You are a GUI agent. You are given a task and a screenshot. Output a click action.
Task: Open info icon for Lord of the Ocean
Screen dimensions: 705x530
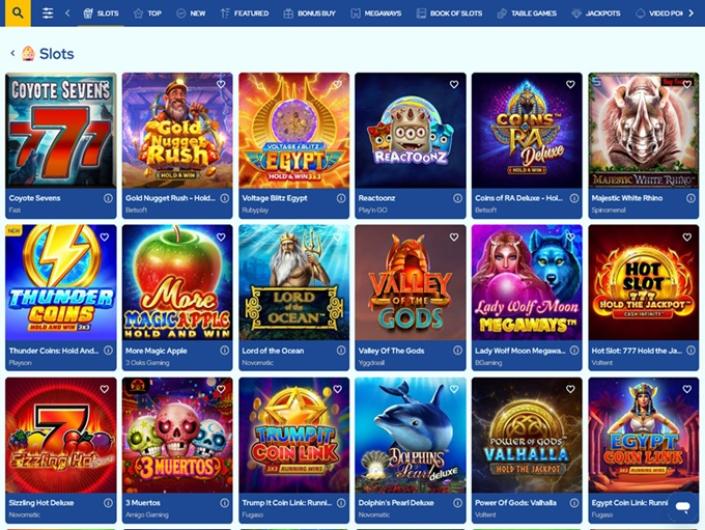point(341,350)
